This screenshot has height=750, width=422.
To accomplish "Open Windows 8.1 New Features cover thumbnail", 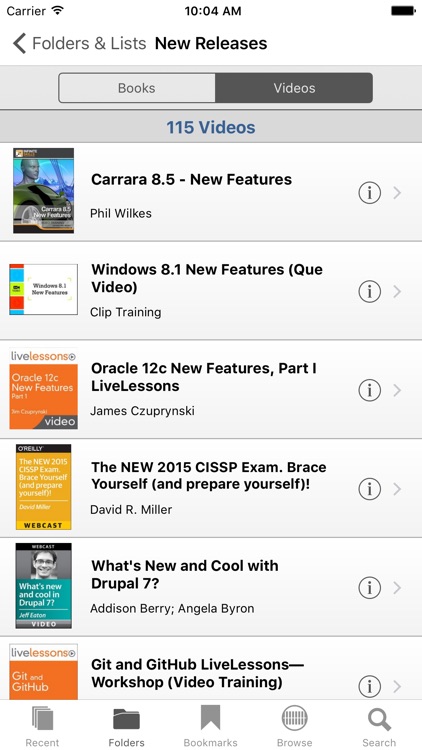I will (44, 289).
